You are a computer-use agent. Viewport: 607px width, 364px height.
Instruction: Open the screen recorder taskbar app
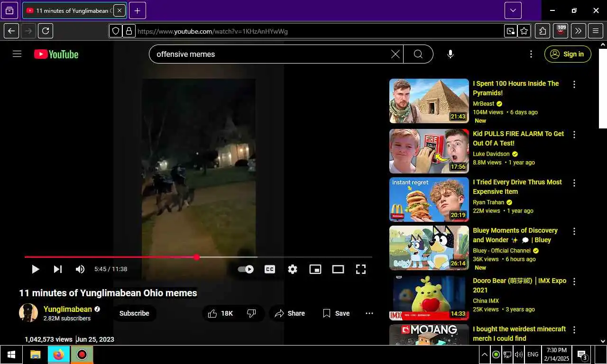[x=82, y=355]
